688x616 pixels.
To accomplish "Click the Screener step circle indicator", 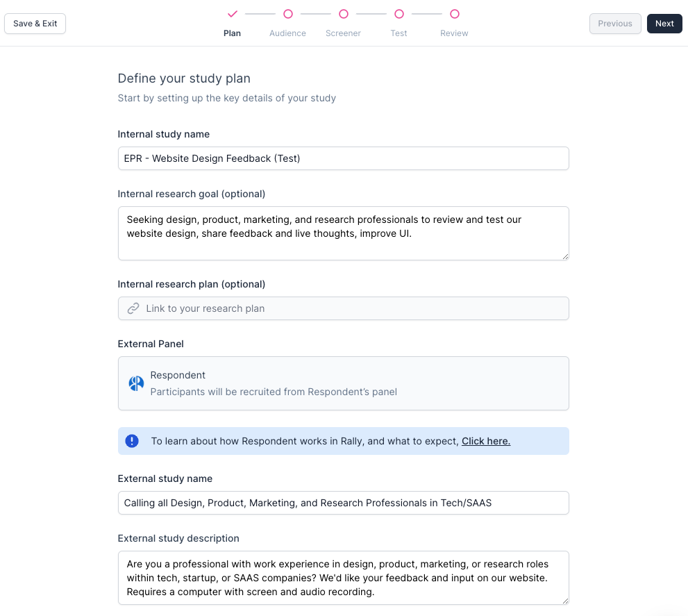I will [x=344, y=14].
